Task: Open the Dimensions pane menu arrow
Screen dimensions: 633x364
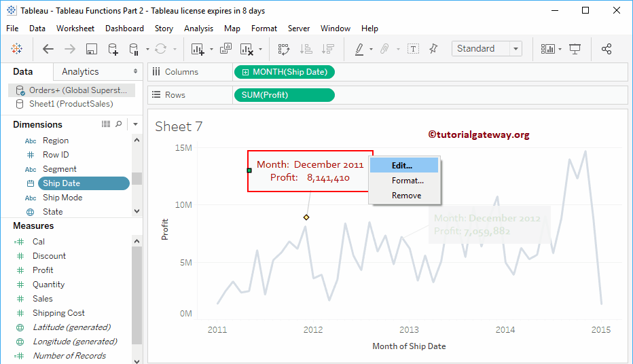Action: coord(135,124)
